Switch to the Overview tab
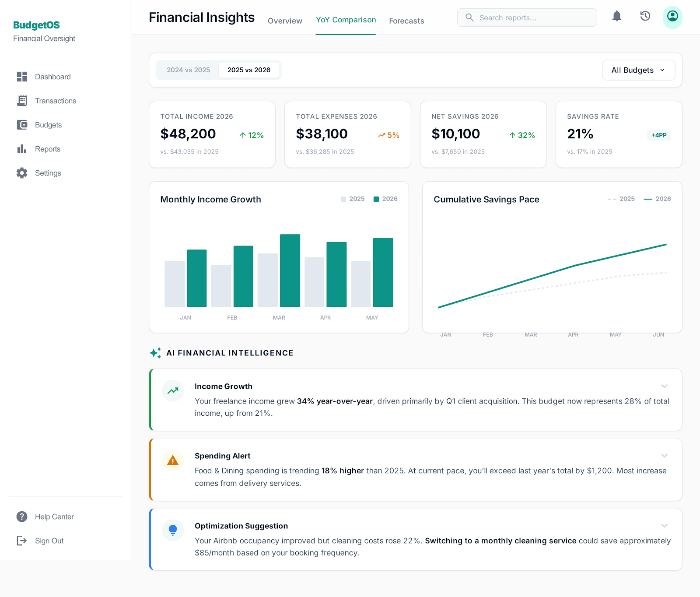This screenshot has width=700, height=597. (x=285, y=21)
